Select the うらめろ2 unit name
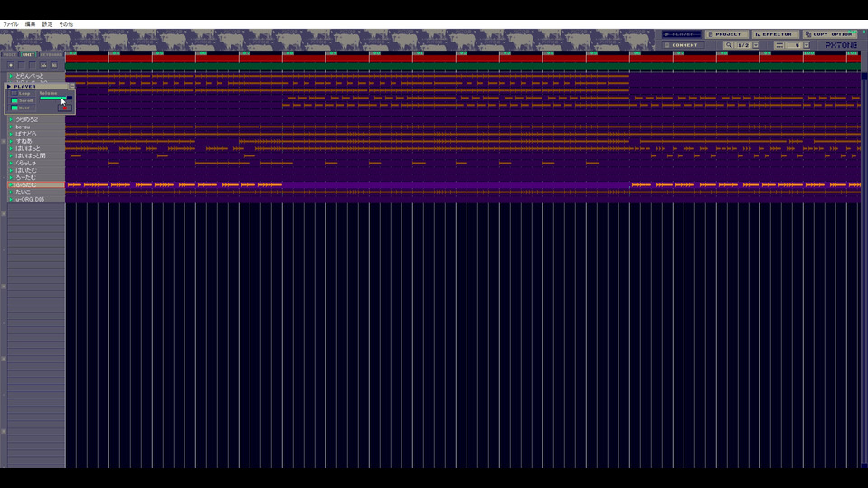The width and height of the screenshot is (868, 488). tap(26, 119)
